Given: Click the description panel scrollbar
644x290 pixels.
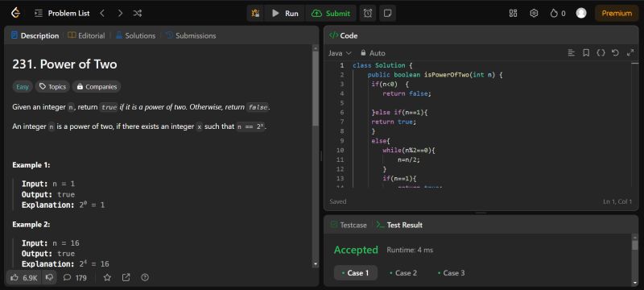Looking at the screenshot, I should (x=316, y=89).
